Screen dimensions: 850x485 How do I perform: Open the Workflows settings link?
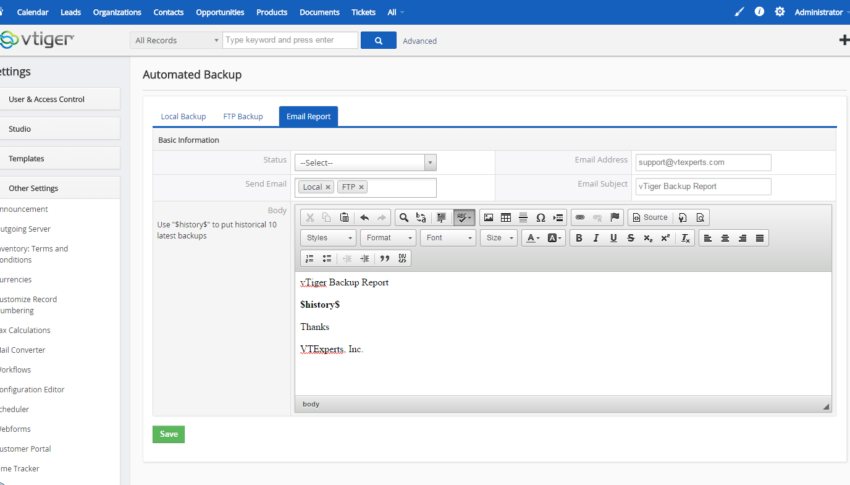pos(15,370)
